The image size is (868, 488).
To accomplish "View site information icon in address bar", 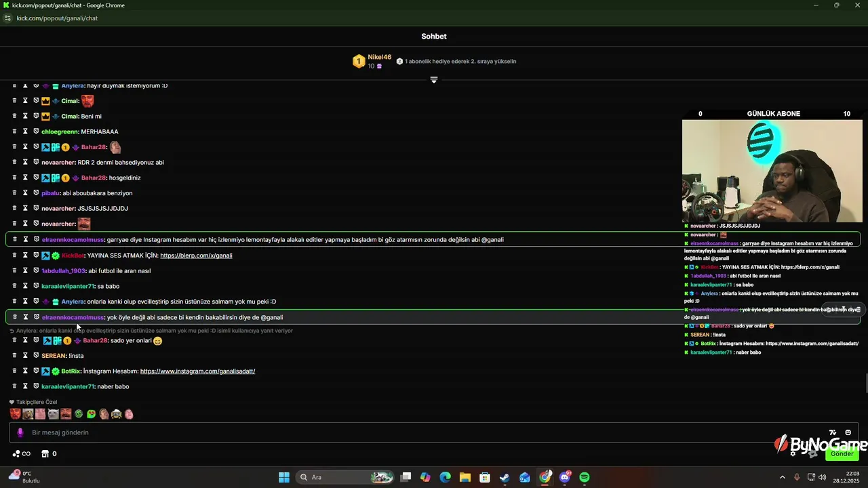I will [7, 18].
